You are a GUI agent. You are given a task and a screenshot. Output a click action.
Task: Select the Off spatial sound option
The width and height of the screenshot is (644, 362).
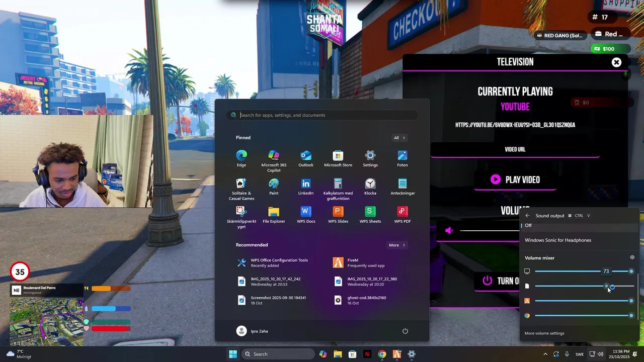click(x=579, y=226)
